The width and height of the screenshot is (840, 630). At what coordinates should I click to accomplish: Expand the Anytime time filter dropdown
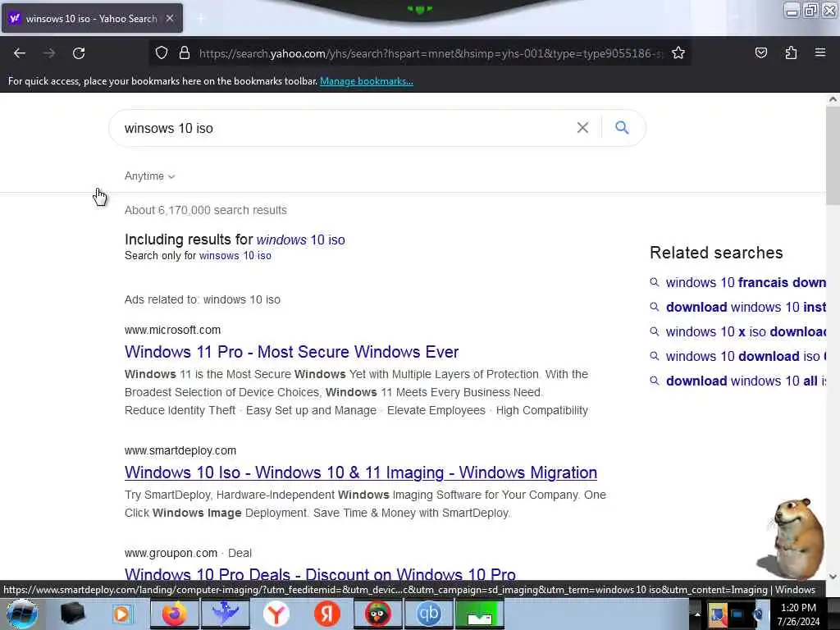[x=149, y=176]
